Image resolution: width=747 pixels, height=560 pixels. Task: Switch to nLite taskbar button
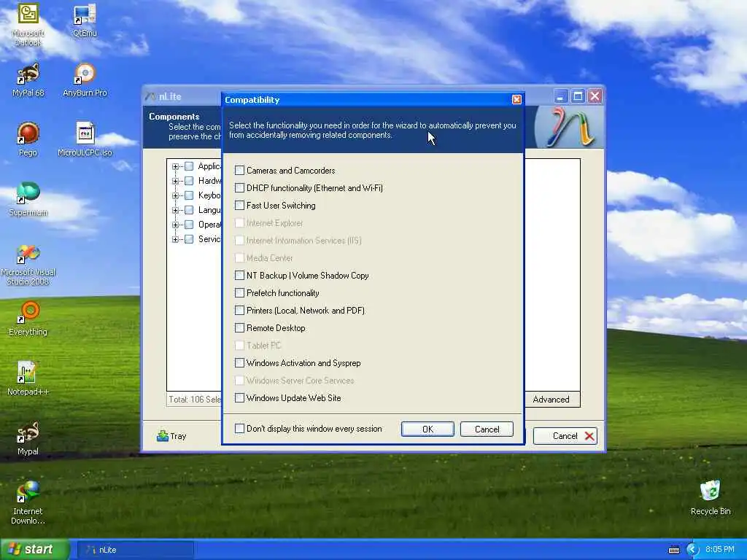[x=135, y=550]
